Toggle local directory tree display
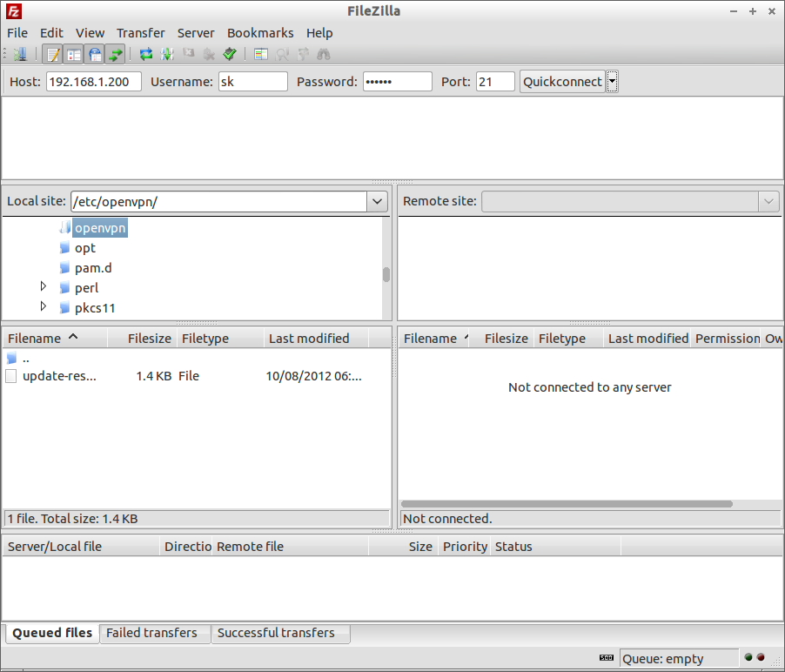Image resolution: width=785 pixels, height=672 pixels. point(74,54)
